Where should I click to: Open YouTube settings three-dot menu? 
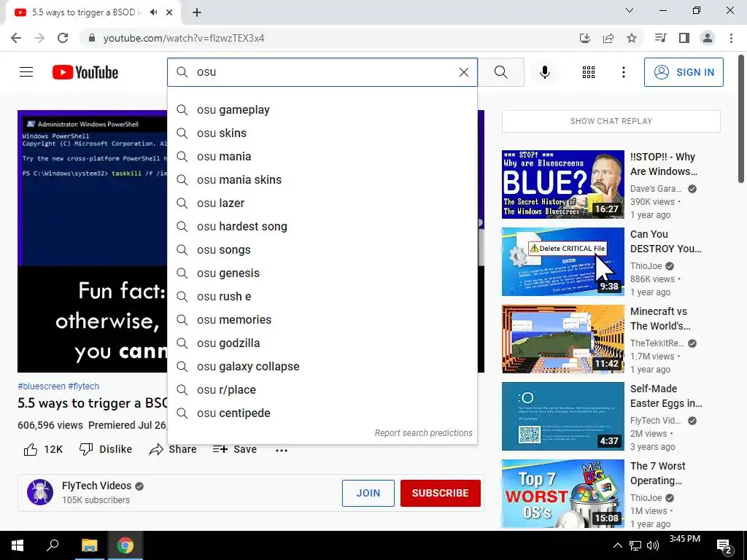[623, 72]
